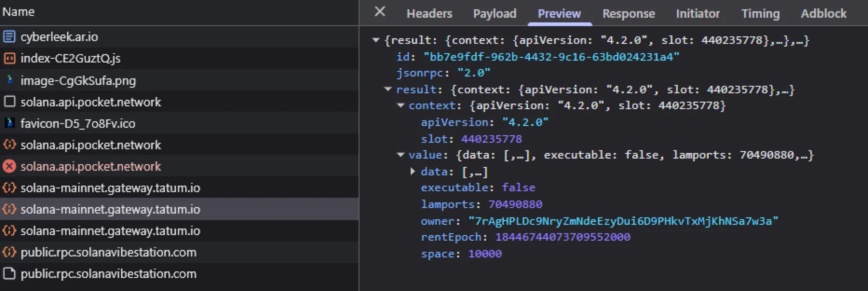The width and height of the screenshot is (868, 291).
Task: Show the Timing tab
Action: pyautogui.click(x=760, y=14)
